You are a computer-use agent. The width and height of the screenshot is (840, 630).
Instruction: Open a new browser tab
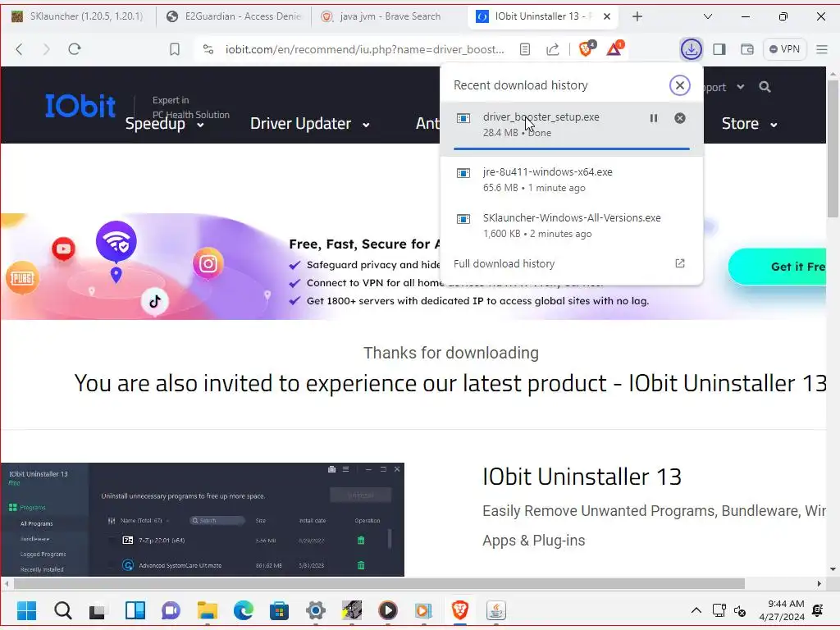click(x=637, y=16)
